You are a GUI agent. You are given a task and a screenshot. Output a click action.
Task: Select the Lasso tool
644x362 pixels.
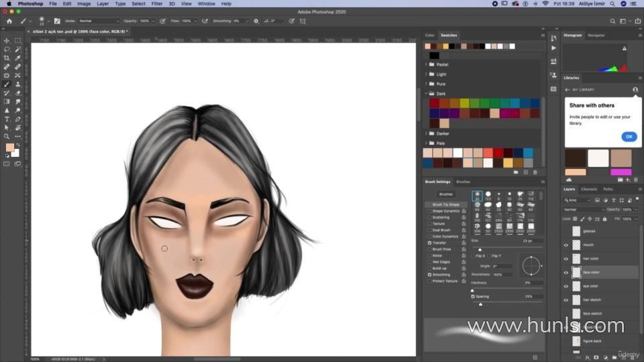pos(7,50)
